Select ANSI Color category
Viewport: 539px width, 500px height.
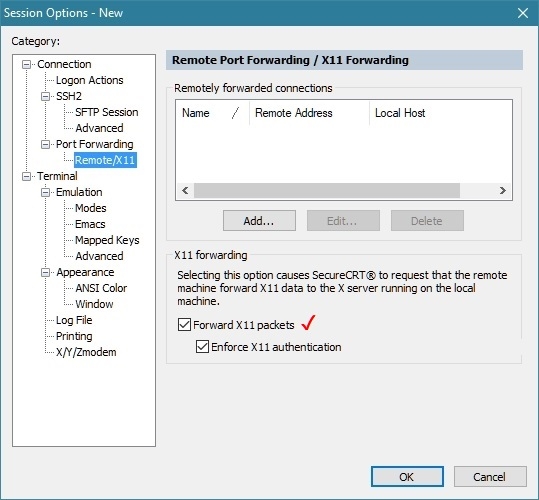[x=101, y=288]
